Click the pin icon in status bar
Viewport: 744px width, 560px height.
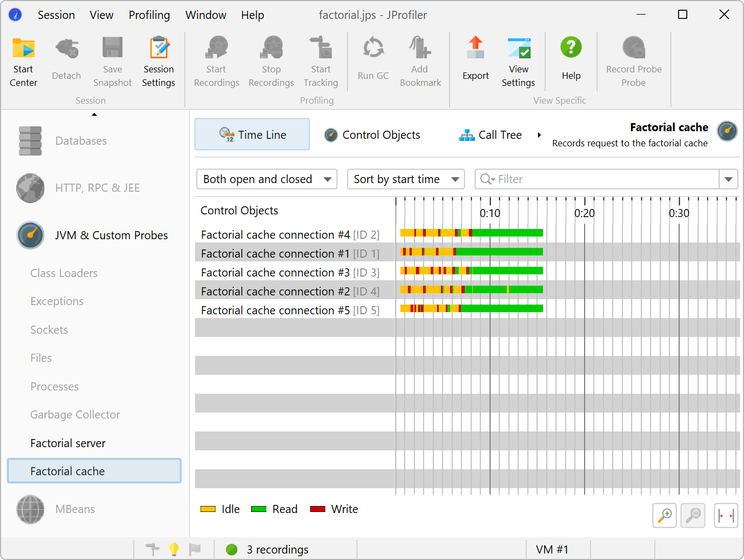(x=153, y=549)
